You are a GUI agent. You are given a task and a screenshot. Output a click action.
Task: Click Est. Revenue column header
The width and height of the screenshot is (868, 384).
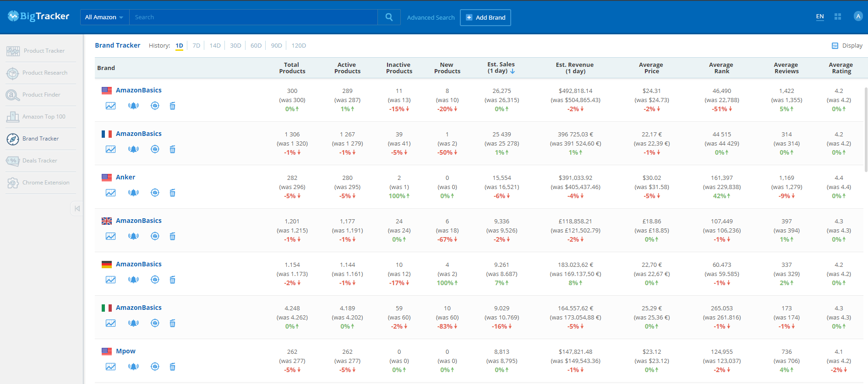[x=574, y=68]
